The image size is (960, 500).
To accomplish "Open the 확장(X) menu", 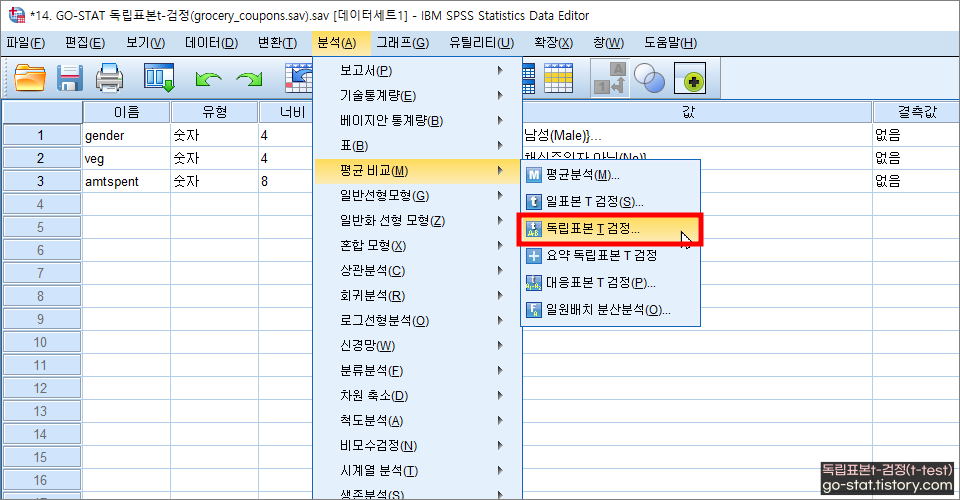I will click(x=553, y=43).
